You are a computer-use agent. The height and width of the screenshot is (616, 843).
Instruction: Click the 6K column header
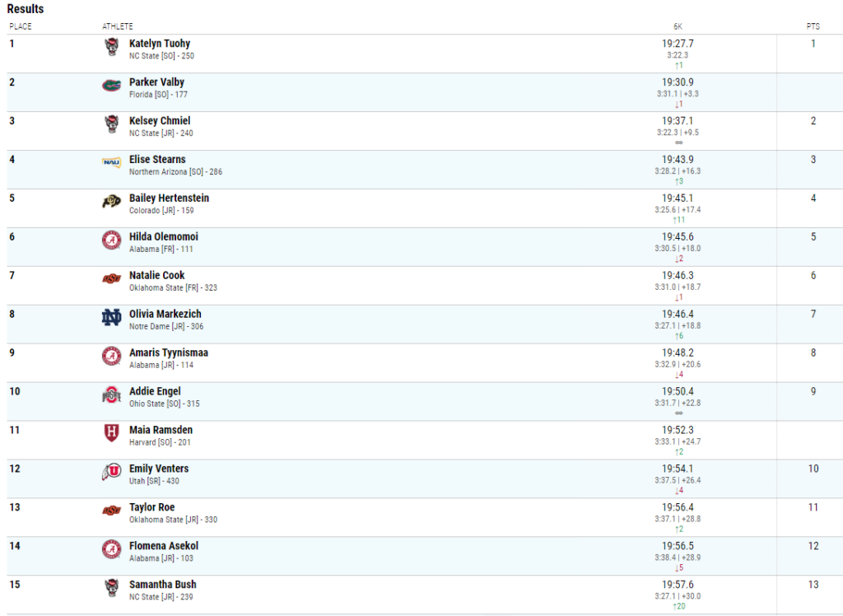[x=678, y=26]
